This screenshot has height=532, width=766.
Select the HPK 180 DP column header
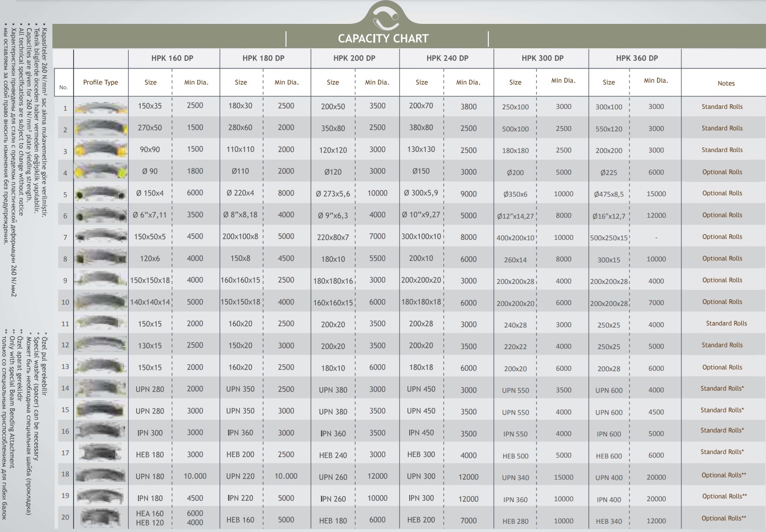pos(263,58)
